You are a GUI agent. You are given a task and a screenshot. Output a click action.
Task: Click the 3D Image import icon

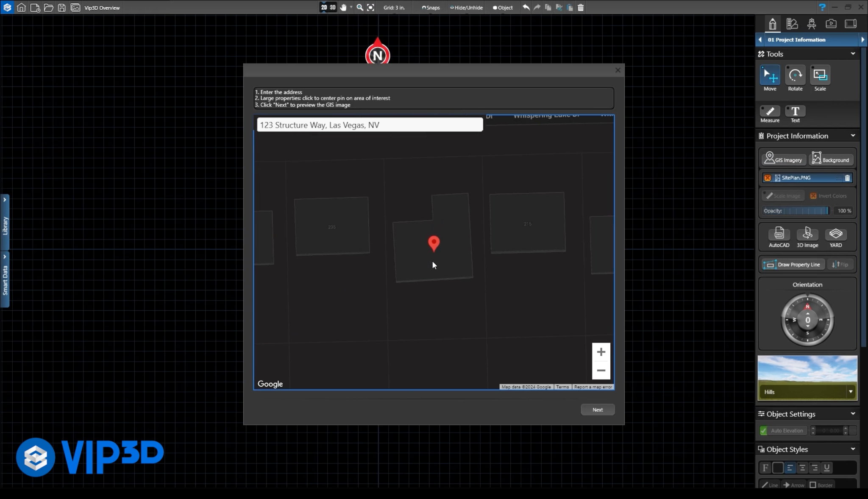[807, 237]
